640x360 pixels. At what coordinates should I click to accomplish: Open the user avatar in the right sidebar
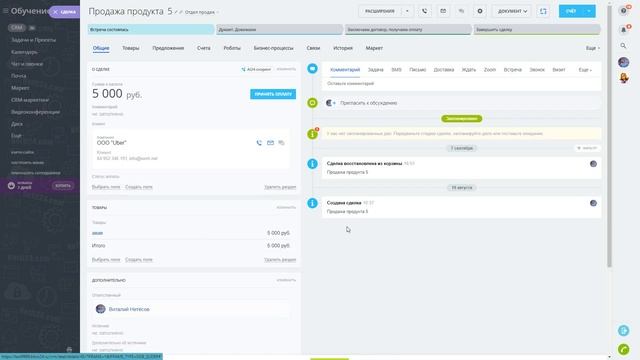[623, 62]
